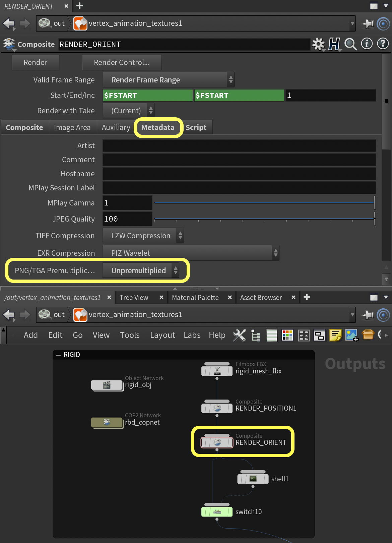Open the parameter gear settings menu
The height and width of the screenshot is (543, 392).
click(x=318, y=44)
